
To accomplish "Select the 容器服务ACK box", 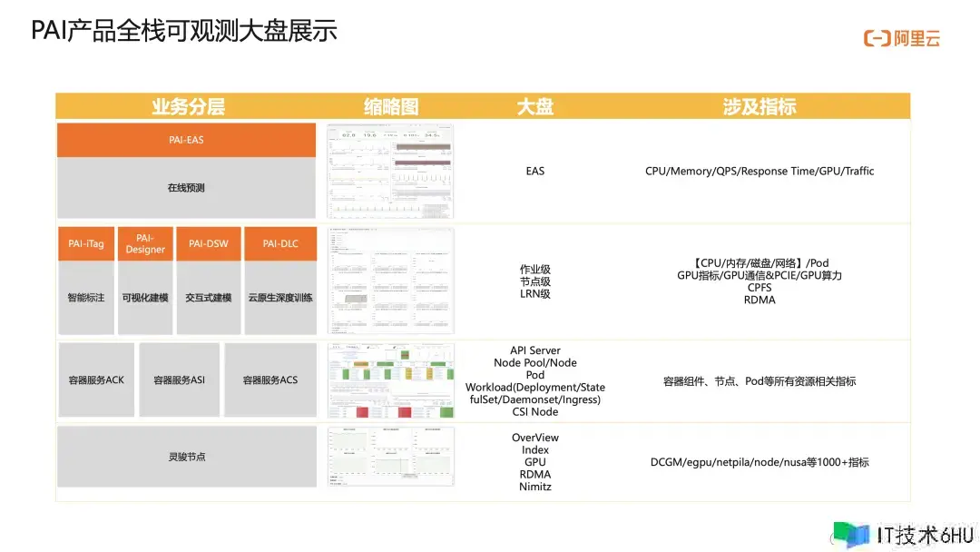I will tap(96, 380).
